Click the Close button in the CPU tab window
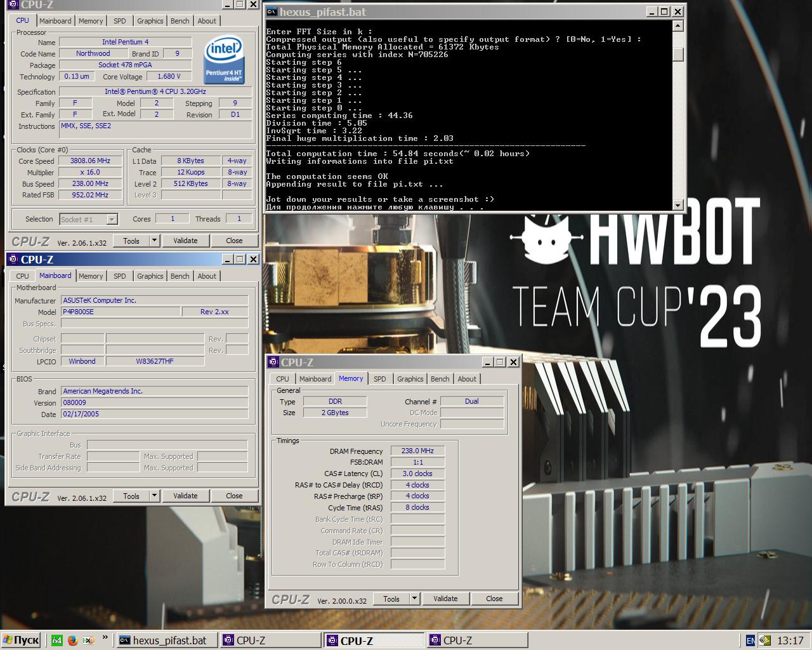Screen dimensions: 812x650 pos(234,241)
